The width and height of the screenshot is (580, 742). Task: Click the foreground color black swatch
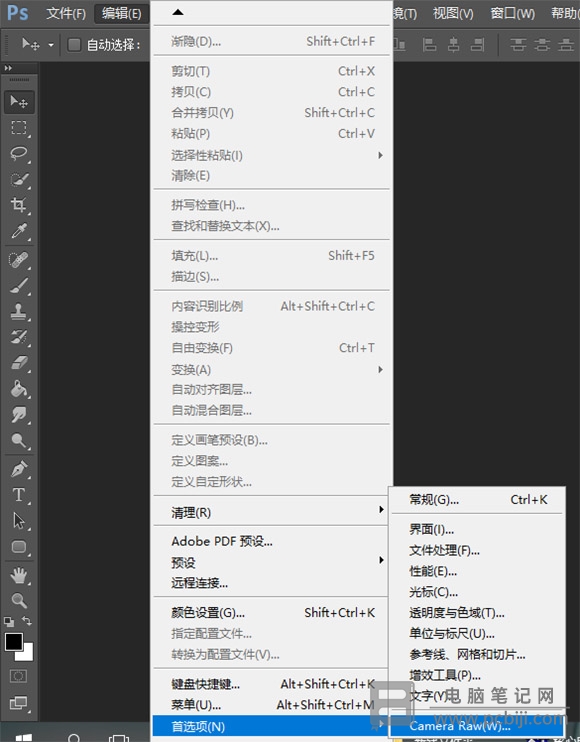click(x=13, y=642)
